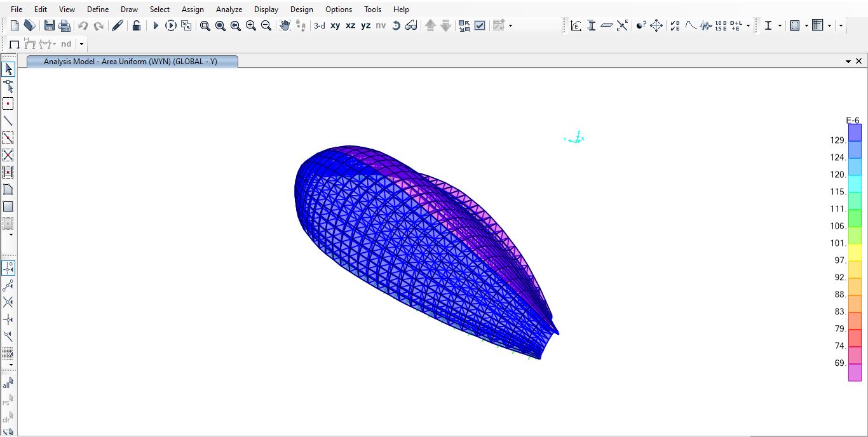Create a new model with the blank page icon
Viewport: 868px width, 437px height.
click(x=15, y=25)
